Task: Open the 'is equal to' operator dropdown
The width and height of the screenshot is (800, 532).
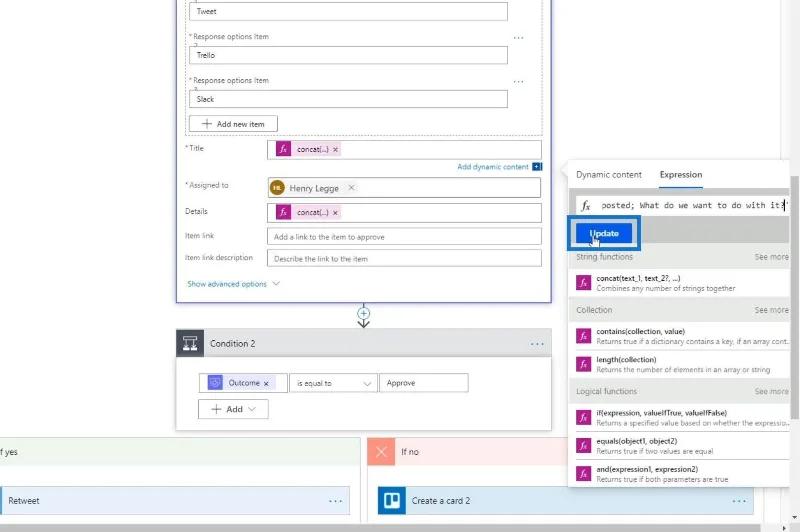Action: coord(333,383)
